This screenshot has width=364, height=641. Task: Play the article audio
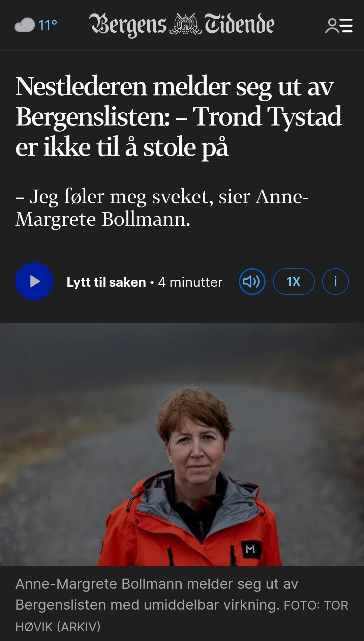pyautogui.click(x=34, y=281)
